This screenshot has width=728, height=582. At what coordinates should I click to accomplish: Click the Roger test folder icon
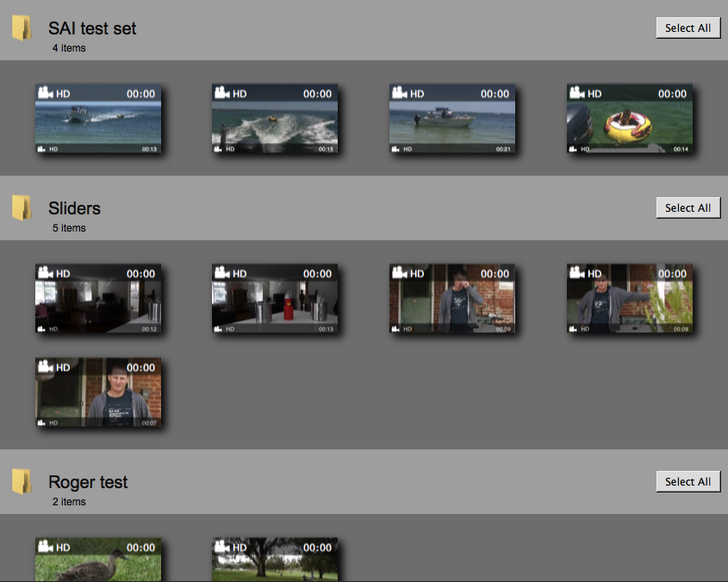click(22, 481)
